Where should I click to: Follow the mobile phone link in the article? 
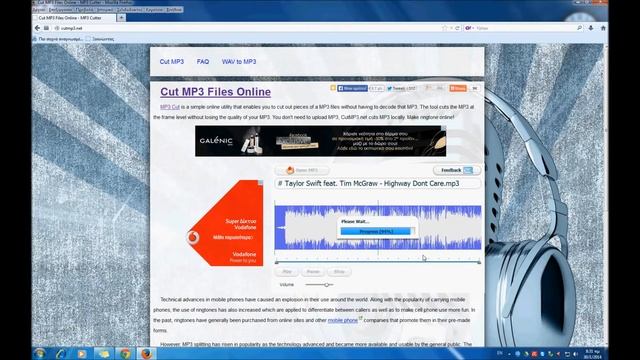(343, 320)
